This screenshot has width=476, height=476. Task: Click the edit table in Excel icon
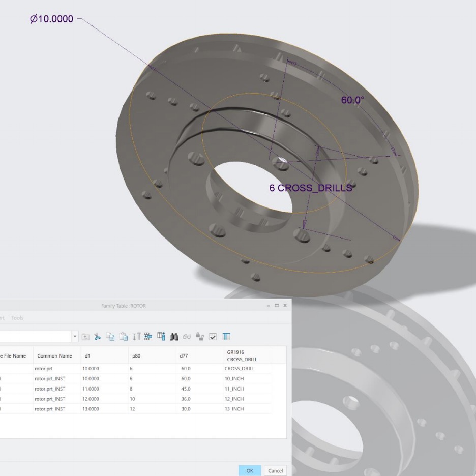[226, 336]
